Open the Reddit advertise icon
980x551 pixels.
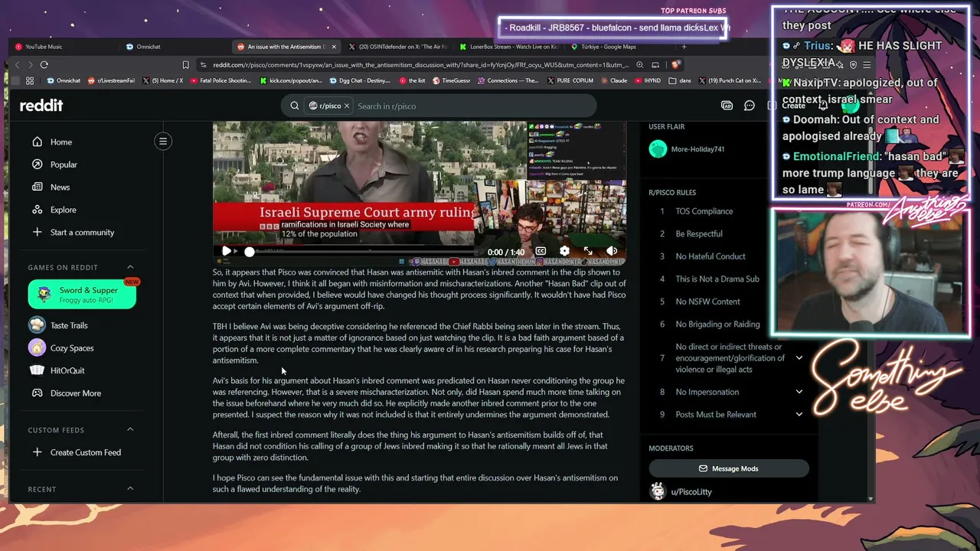(727, 106)
